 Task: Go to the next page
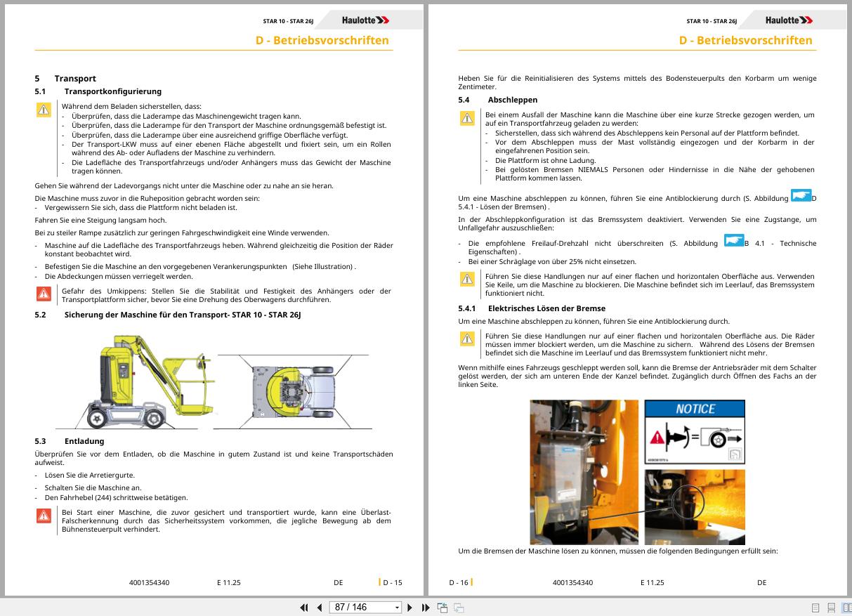pos(410,608)
